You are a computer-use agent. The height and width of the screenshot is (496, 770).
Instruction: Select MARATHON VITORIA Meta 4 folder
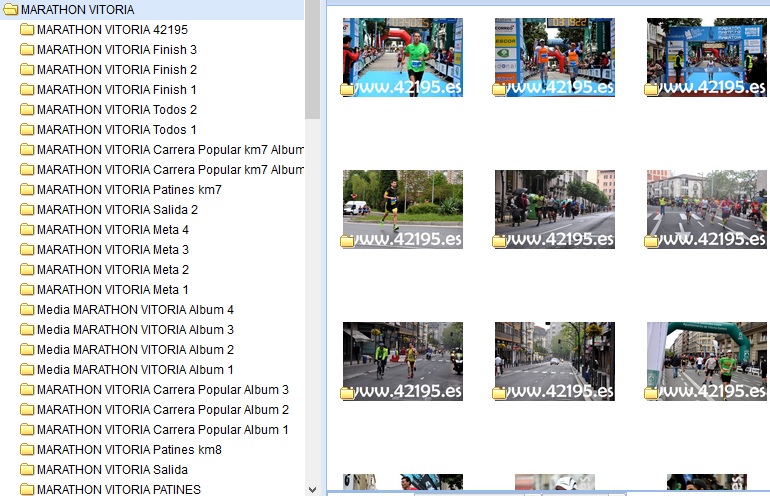(x=112, y=230)
